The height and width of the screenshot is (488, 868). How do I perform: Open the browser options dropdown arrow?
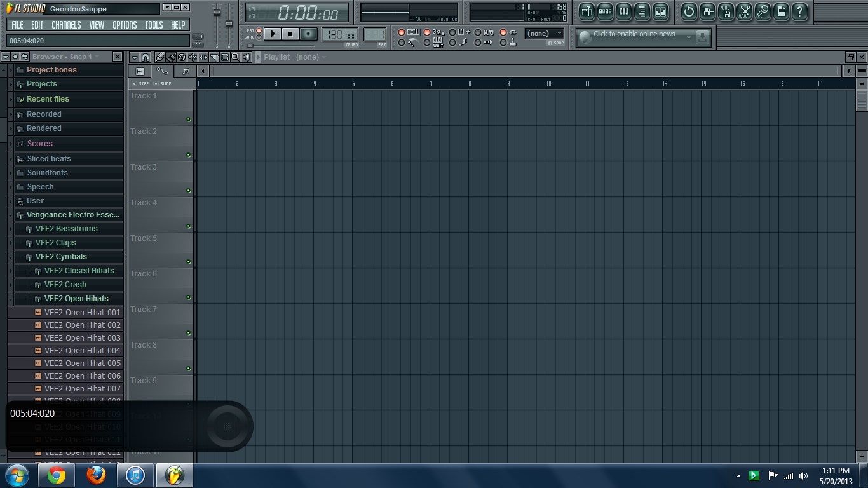coord(6,57)
